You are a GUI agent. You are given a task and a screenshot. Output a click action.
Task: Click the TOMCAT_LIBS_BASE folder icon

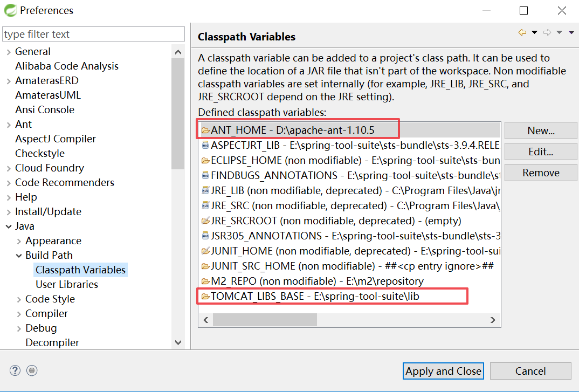[205, 296]
